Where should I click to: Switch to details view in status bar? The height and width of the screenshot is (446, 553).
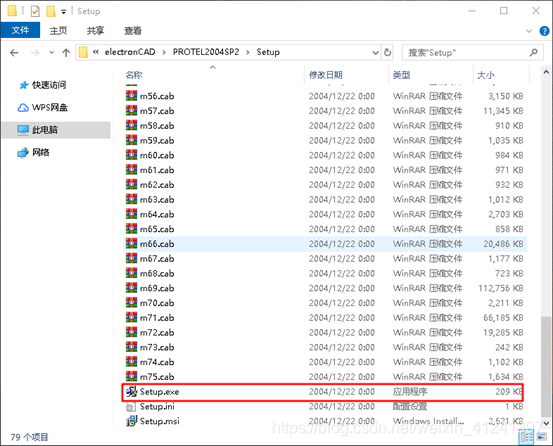(x=527, y=437)
